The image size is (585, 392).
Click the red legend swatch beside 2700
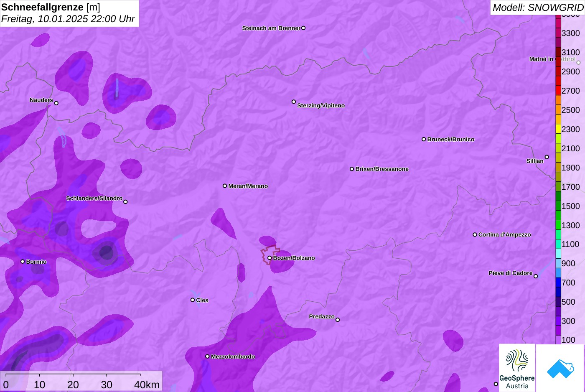[x=558, y=91]
